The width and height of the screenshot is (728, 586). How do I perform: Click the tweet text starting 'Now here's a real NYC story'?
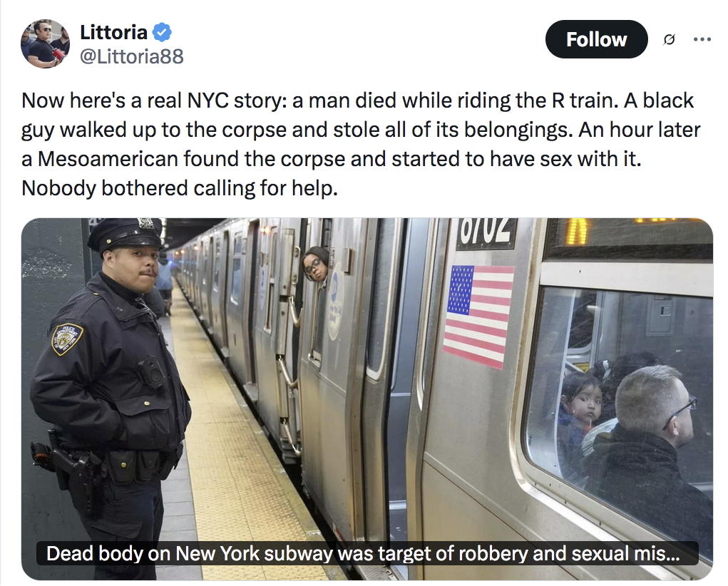click(x=361, y=145)
